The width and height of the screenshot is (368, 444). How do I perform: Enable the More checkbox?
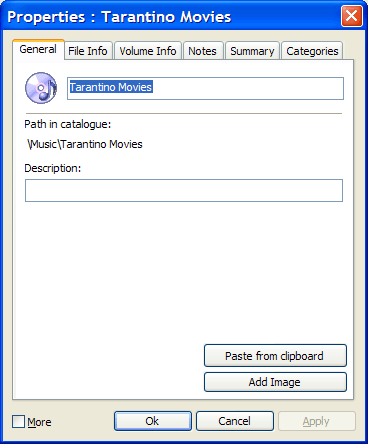pyautogui.click(x=18, y=422)
